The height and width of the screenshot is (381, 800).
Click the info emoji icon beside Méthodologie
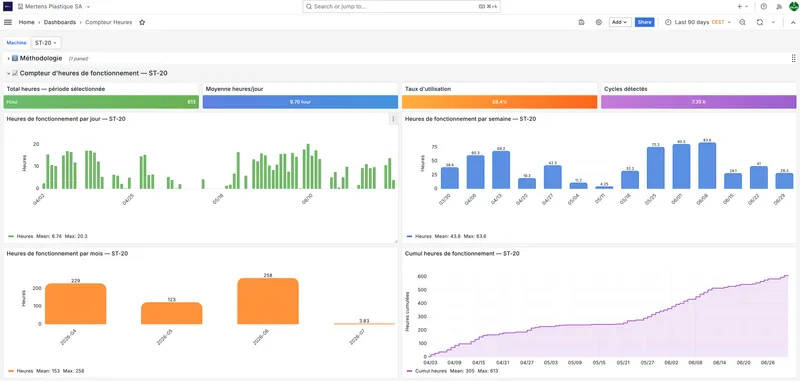[15, 58]
